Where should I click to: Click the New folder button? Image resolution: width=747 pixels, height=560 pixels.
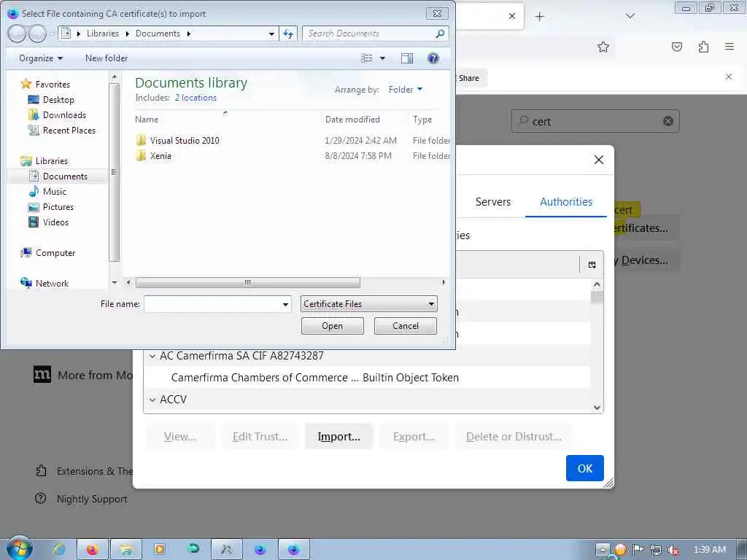pos(107,58)
